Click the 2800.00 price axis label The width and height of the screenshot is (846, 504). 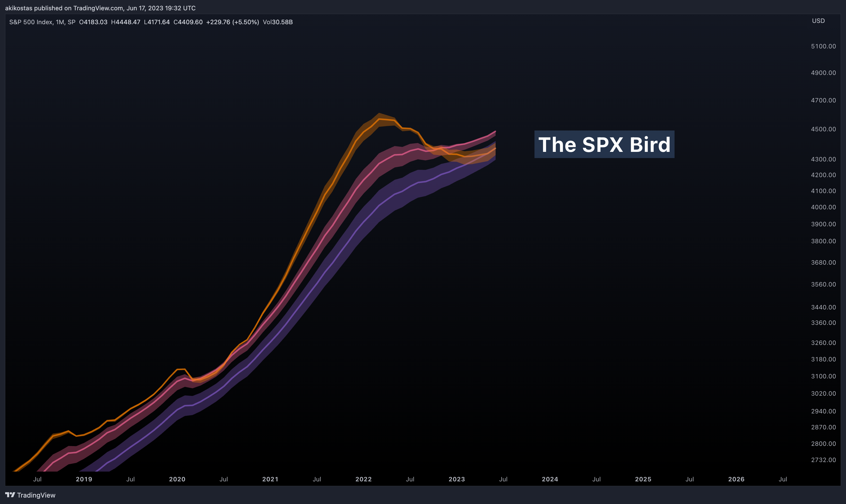(823, 444)
